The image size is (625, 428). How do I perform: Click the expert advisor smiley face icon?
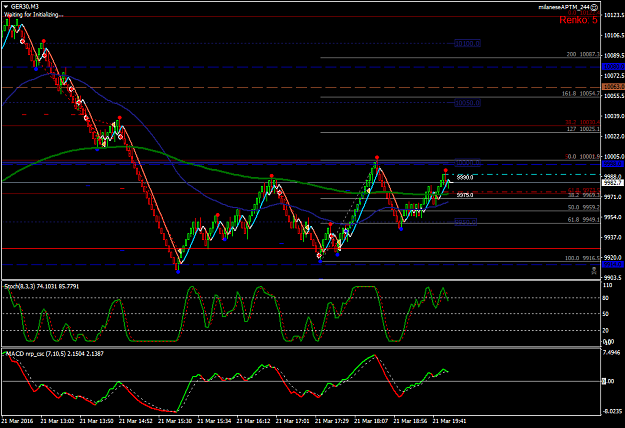[594, 7]
